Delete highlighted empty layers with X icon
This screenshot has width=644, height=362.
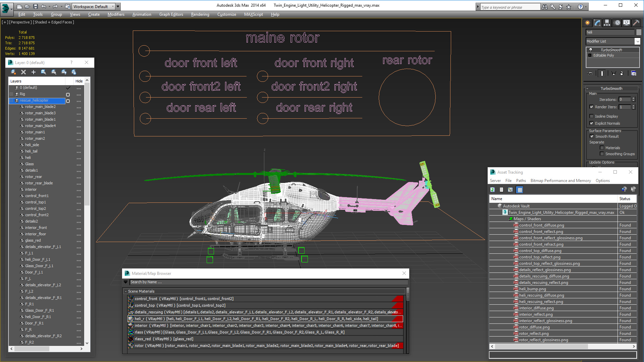(23, 72)
